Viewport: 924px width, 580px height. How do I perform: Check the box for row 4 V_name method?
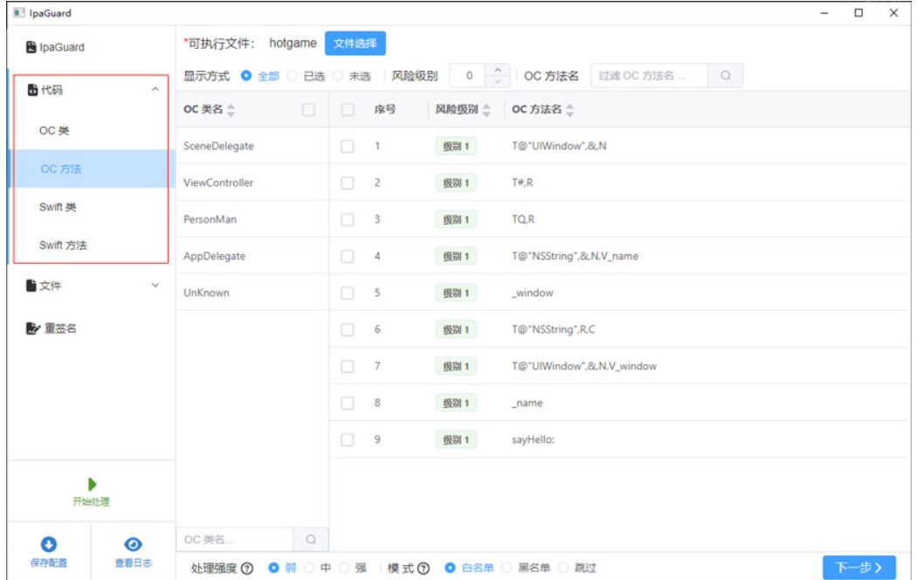point(348,257)
